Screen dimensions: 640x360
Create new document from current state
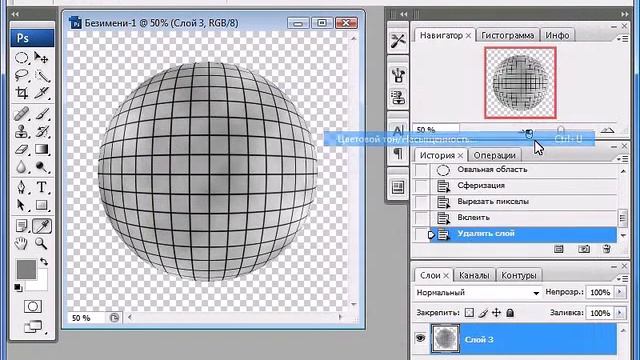[x=559, y=249]
